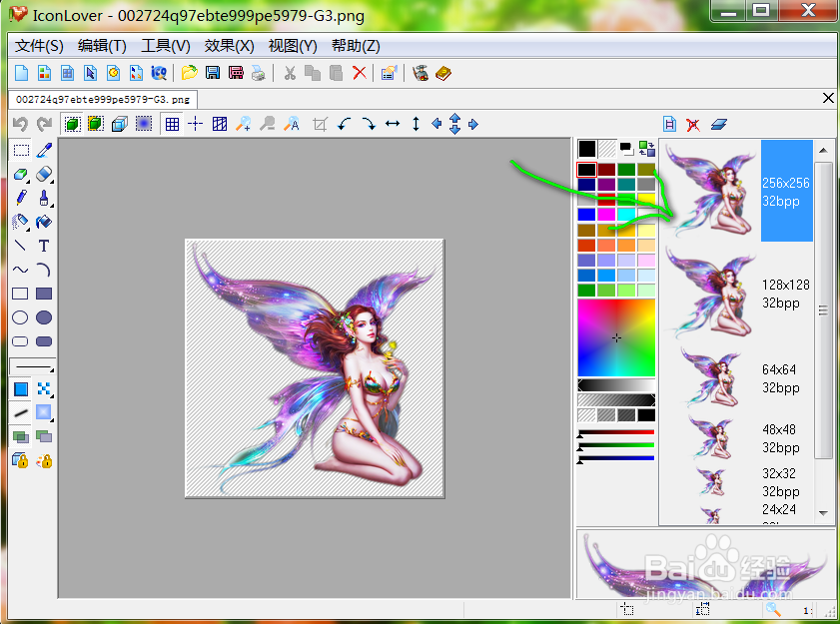
Task: Select the rectangular selection tool
Action: [x=21, y=151]
